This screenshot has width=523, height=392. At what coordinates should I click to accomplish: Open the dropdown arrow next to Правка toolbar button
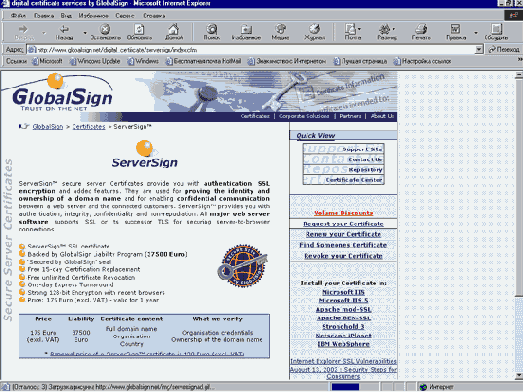click(476, 33)
